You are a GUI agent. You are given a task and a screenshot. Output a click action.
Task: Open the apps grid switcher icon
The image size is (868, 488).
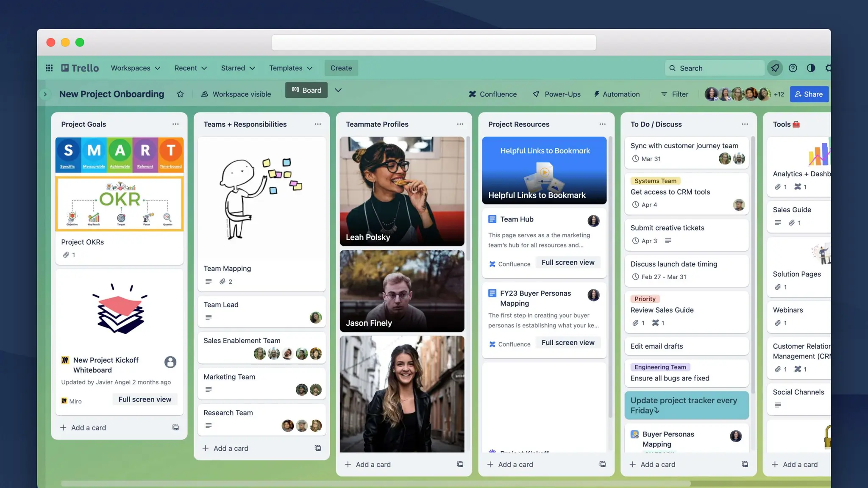point(49,68)
